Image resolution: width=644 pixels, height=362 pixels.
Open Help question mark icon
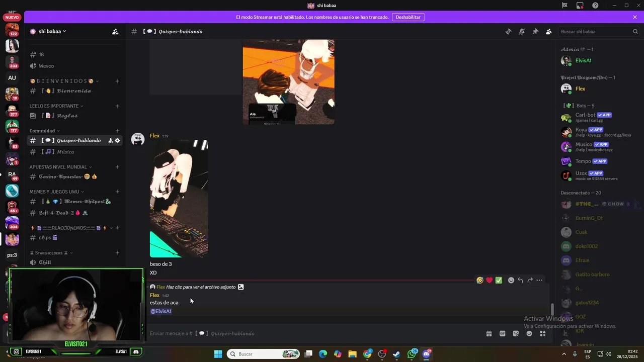point(595,6)
